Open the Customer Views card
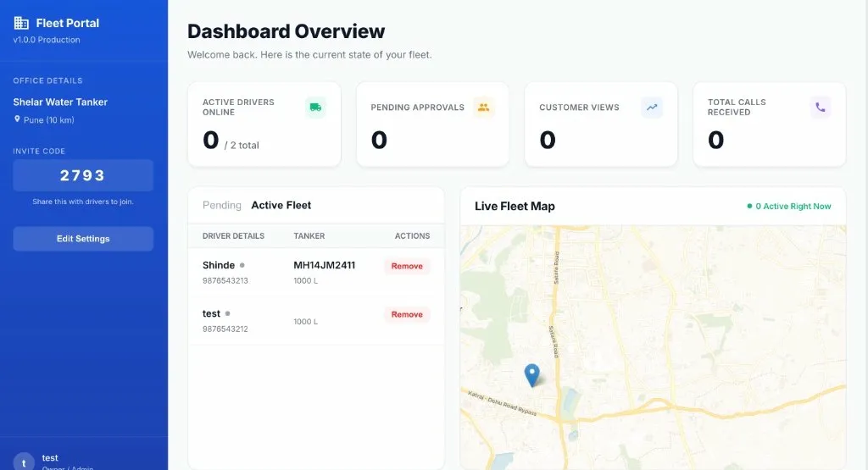The image size is (868, 470). tap(601, 124)
